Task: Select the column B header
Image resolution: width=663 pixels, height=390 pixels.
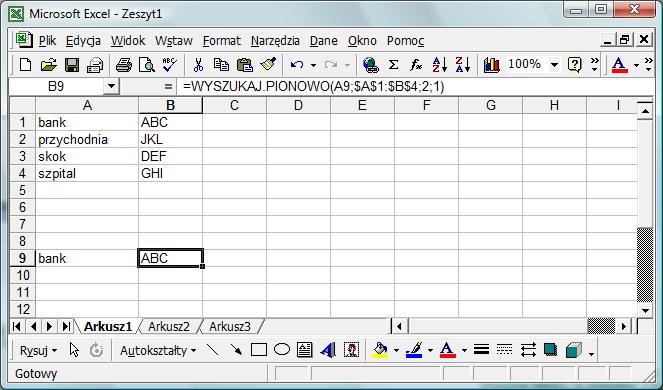Action: point(170,105)
